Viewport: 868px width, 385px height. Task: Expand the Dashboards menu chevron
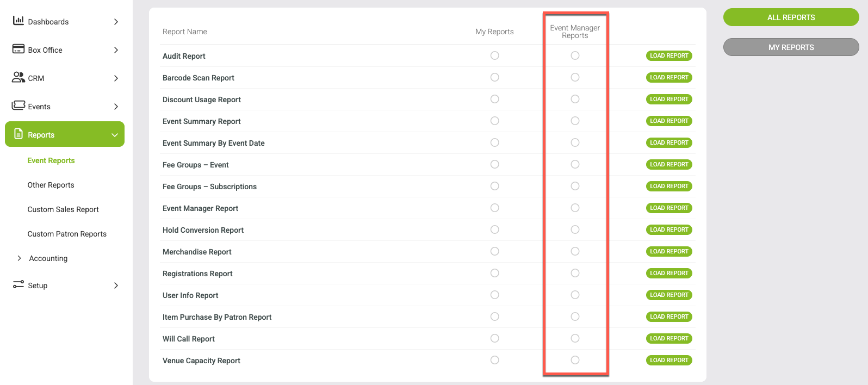116,22
